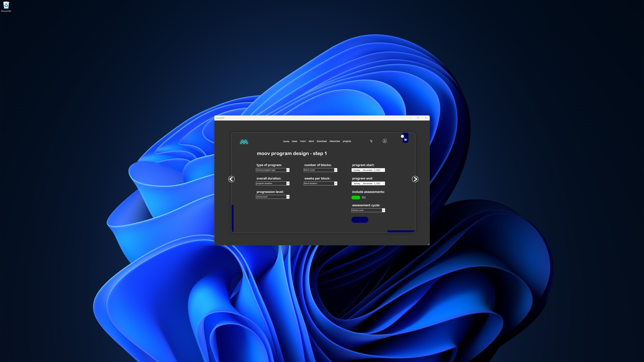Expand the progression level dropdown

pos(288,197)
